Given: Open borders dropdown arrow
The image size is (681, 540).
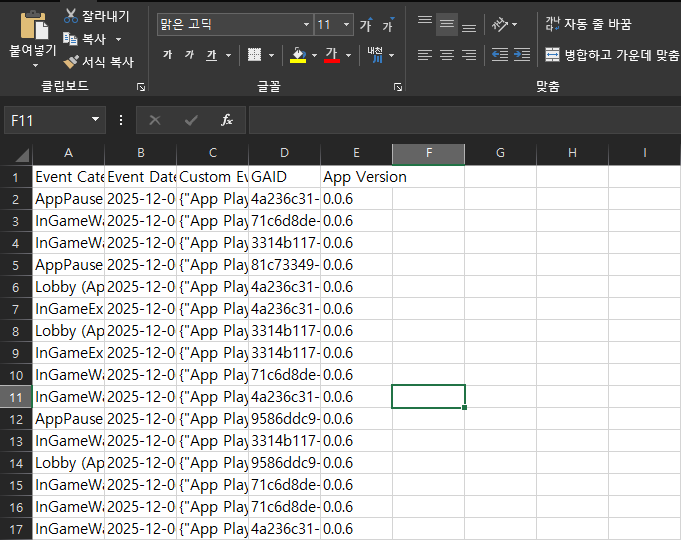Looking at the screenshot, I should 271,55.
